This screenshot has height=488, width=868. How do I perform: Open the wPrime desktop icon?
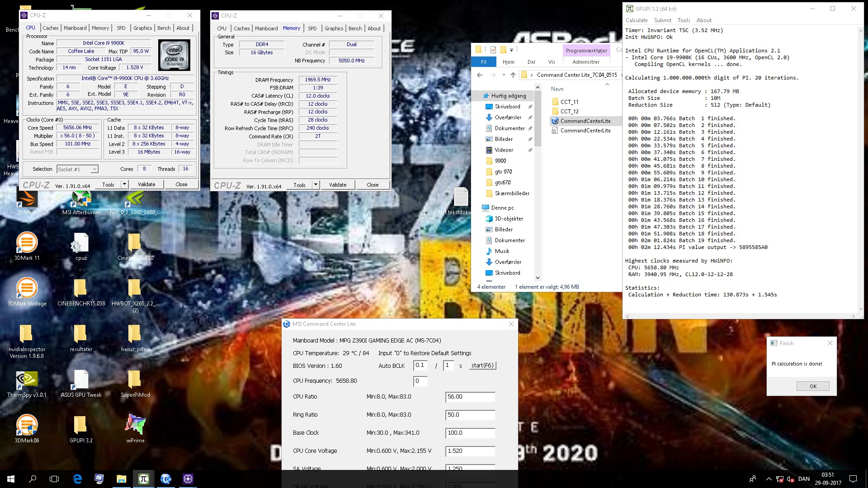click(135, 428)
